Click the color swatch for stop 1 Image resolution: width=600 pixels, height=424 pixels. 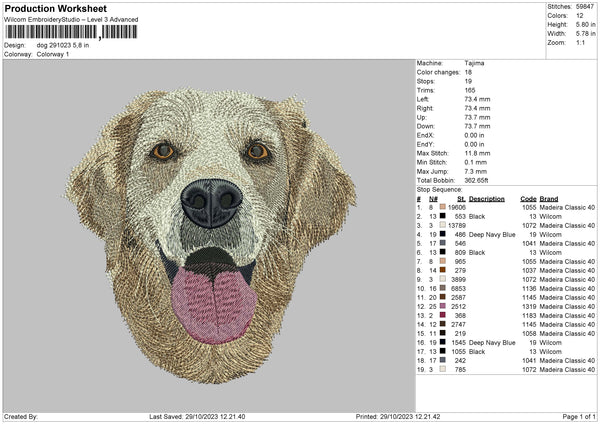[x=441, y=206]
